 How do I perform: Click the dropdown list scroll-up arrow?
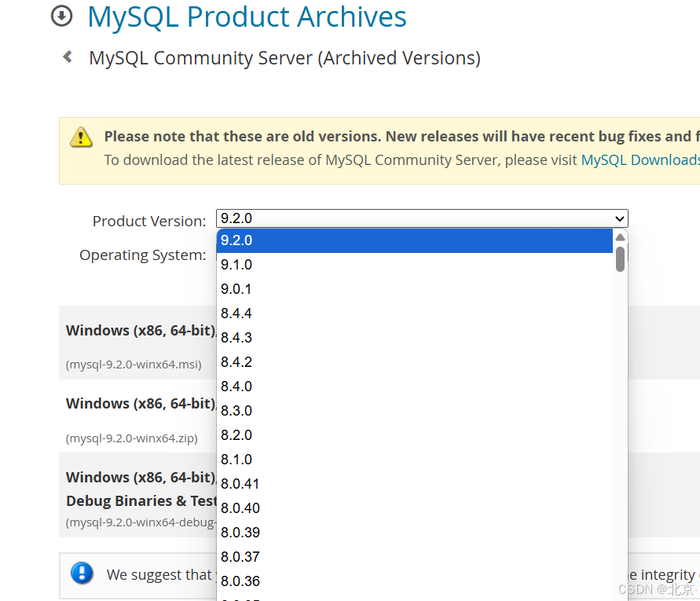click(x=620, y=237)
